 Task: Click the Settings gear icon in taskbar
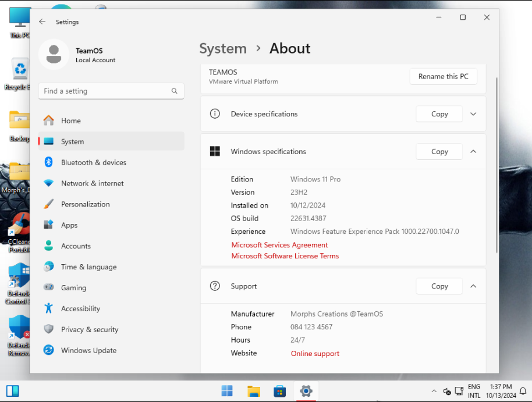click(306, 391)
